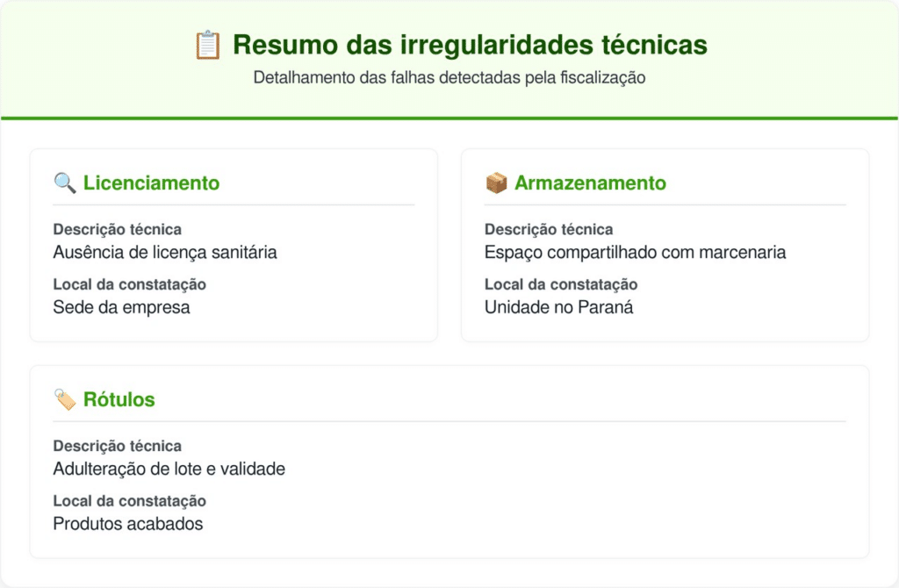Image resolution: width=899 pixels, height=588 pixels.
Task: Click 'Local da constatação' label in Licenciamento card
Action: tap(129, 284)
